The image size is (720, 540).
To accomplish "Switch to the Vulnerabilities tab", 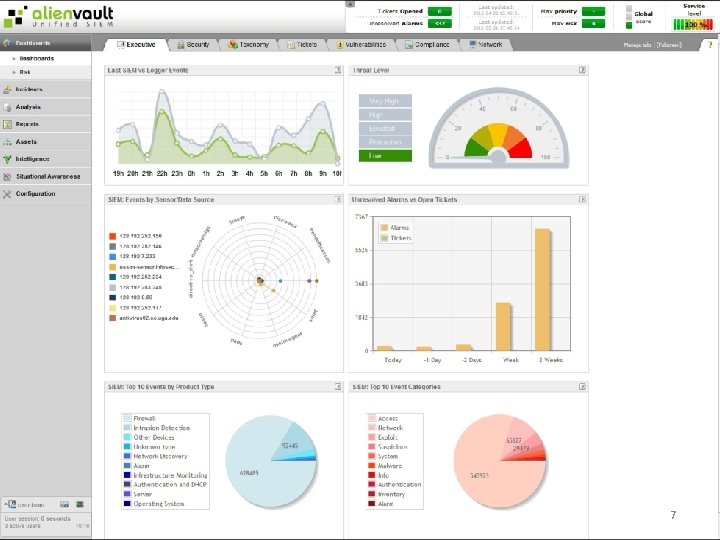I will [x=361, y=45].
